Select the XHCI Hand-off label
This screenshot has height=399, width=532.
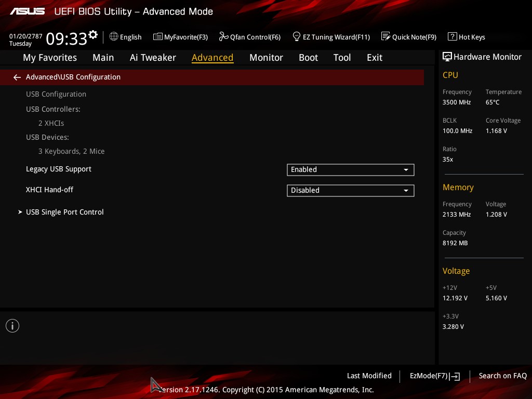49,190
